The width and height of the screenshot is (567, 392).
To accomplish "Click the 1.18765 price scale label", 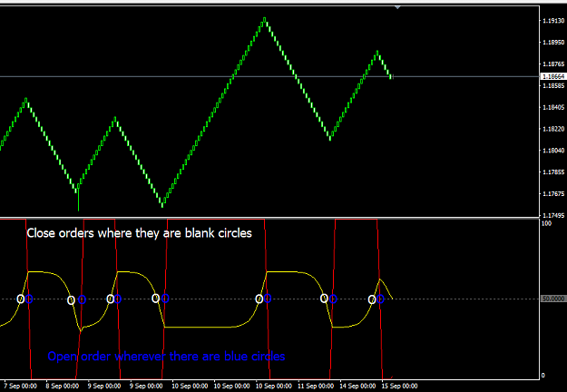I will (553, 64).
